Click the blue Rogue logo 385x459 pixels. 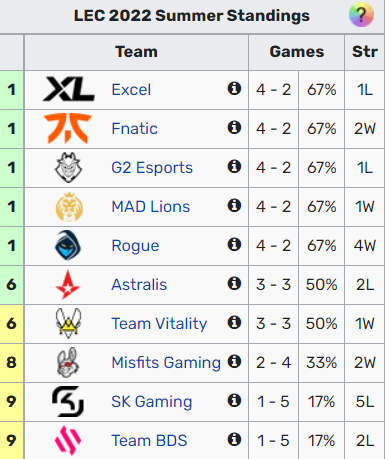pyautogui.click(x=68, y=245)
